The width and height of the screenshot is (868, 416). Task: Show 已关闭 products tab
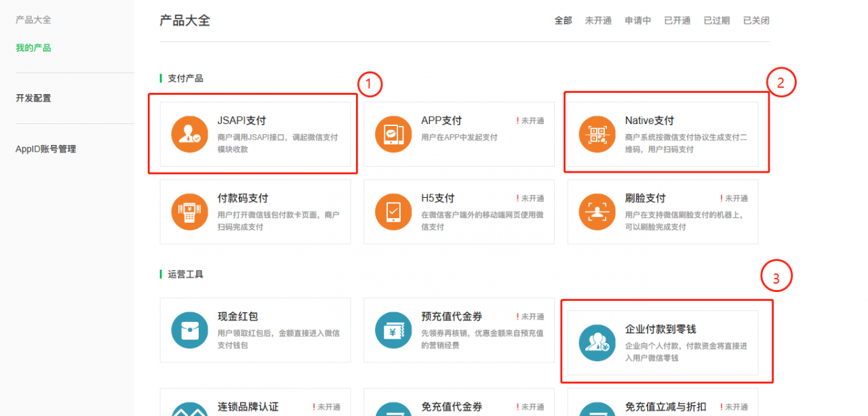click(x=756, y=20)
